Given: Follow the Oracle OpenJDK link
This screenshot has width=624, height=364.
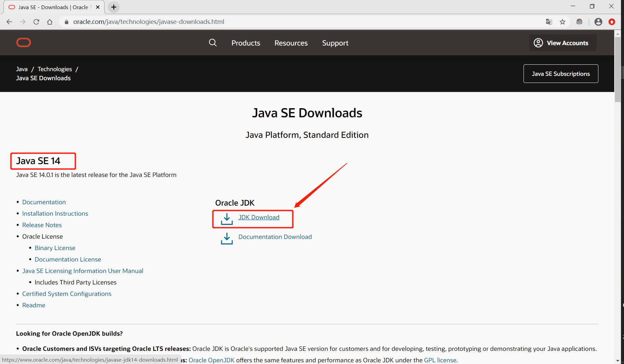Looking at the screenshot, I should [x=211, y=360].
